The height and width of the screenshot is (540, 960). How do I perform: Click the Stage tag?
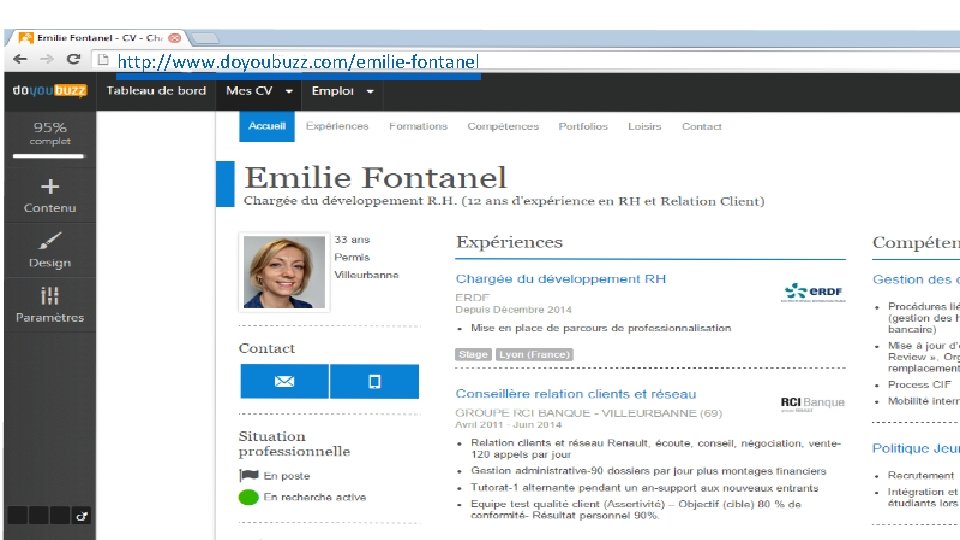click(x=473, y=354)
